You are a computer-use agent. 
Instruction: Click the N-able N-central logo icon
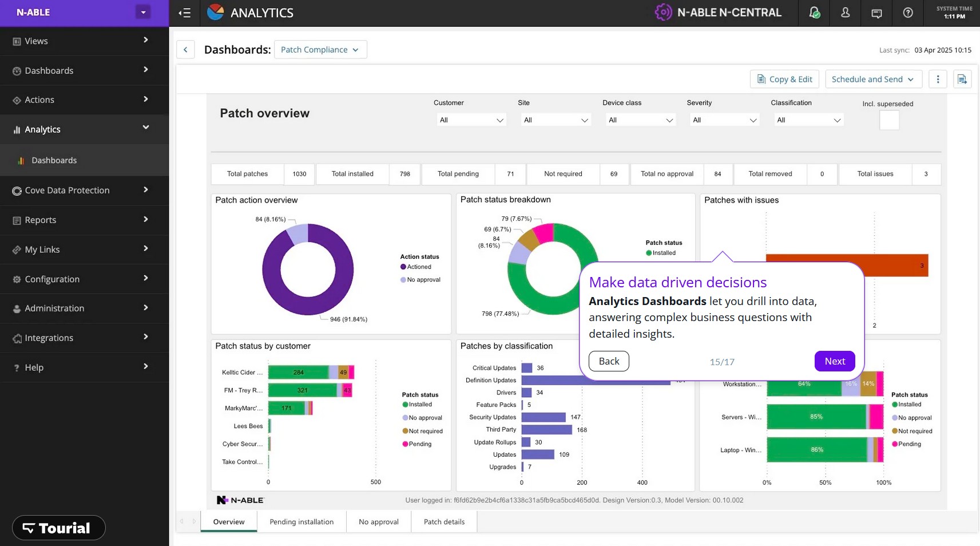click(663, 12)
